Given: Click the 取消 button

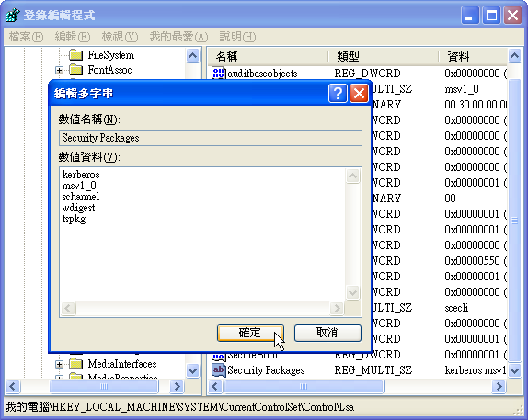Looking at the screenshot, I should point(327,333).
